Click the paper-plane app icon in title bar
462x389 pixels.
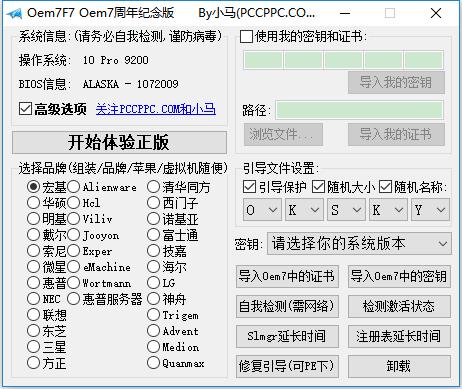pyautogui.click(x=15, y=13)
